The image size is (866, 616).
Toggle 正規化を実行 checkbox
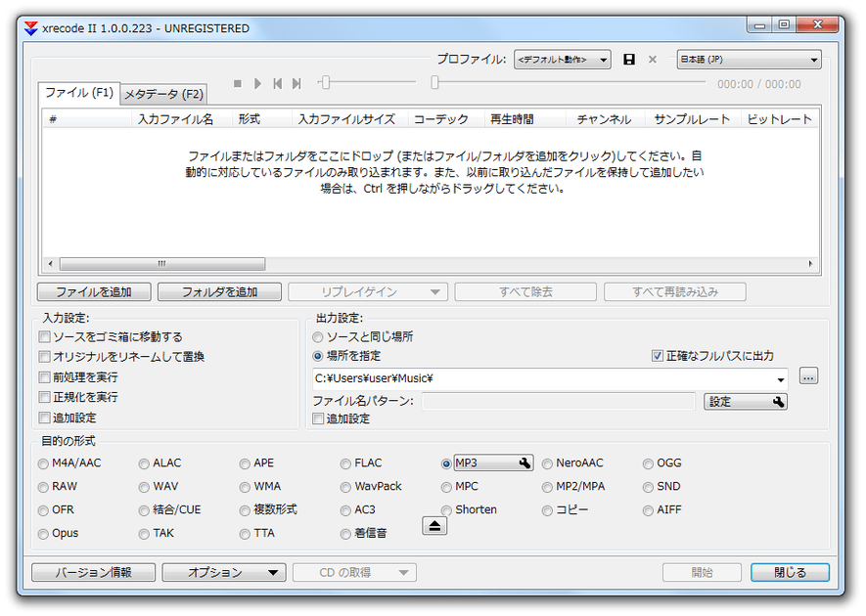pyautogui.click(x=45, y=397)
